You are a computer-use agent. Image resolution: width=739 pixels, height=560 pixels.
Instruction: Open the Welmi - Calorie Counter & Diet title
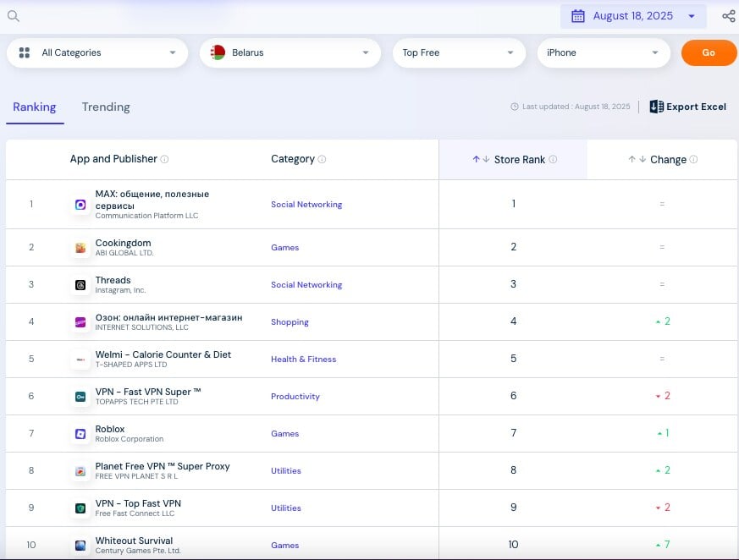click(x=163, y=354)
